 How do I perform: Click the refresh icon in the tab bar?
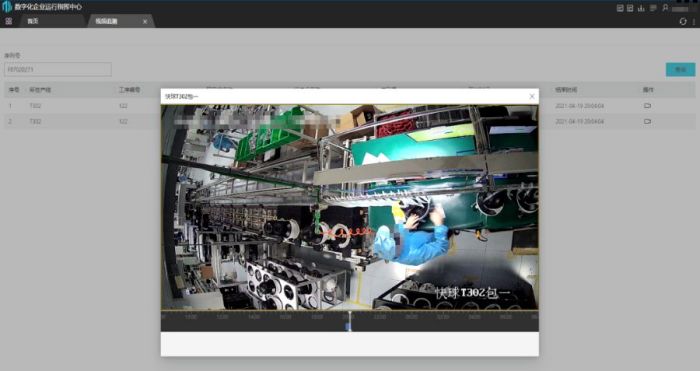coord(683,21)
